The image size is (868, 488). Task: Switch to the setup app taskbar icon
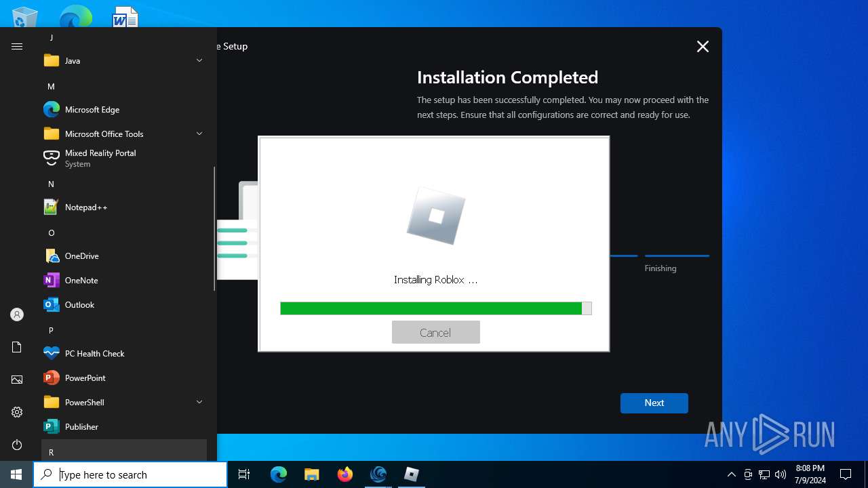378,474
